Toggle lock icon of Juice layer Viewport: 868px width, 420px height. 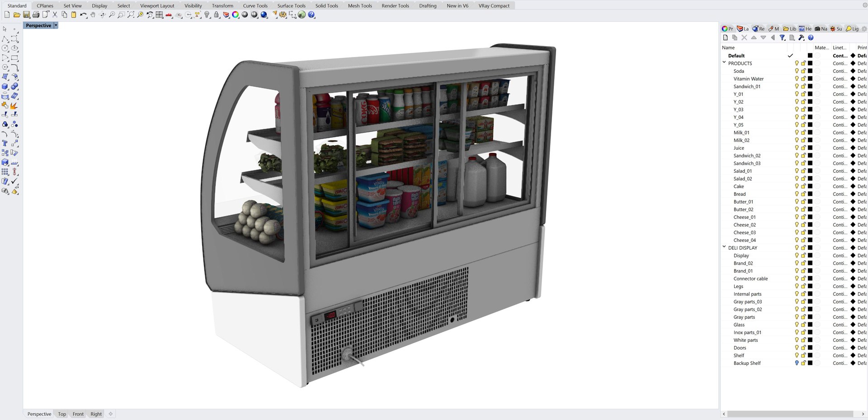coord(803,148)
